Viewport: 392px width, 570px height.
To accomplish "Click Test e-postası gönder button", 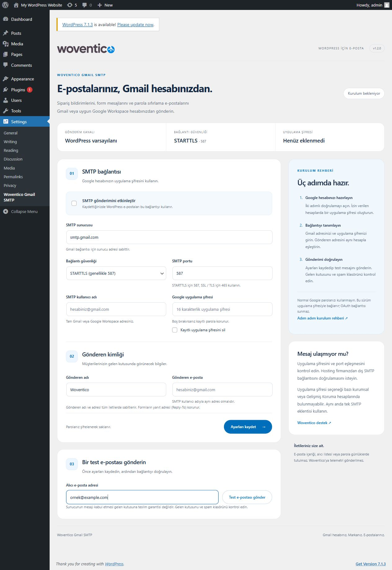I will [247, 497].
